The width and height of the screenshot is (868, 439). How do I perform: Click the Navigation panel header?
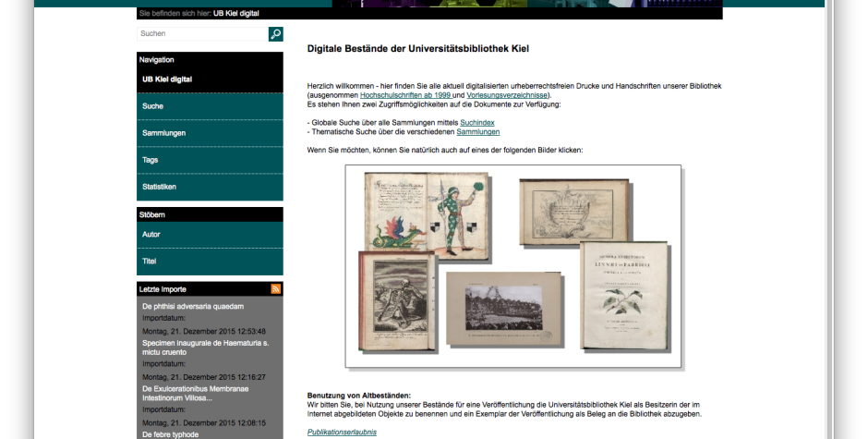point(210,59)
